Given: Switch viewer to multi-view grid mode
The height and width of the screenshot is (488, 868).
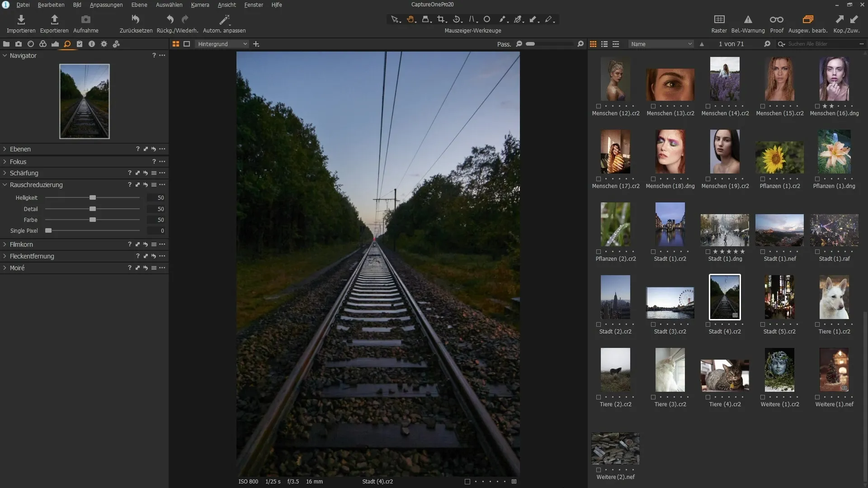Looking at the screenshot, I should (176, 44).
